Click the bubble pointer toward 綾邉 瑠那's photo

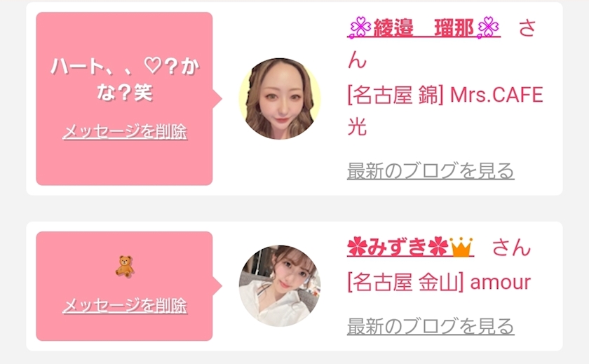point(217,99)
